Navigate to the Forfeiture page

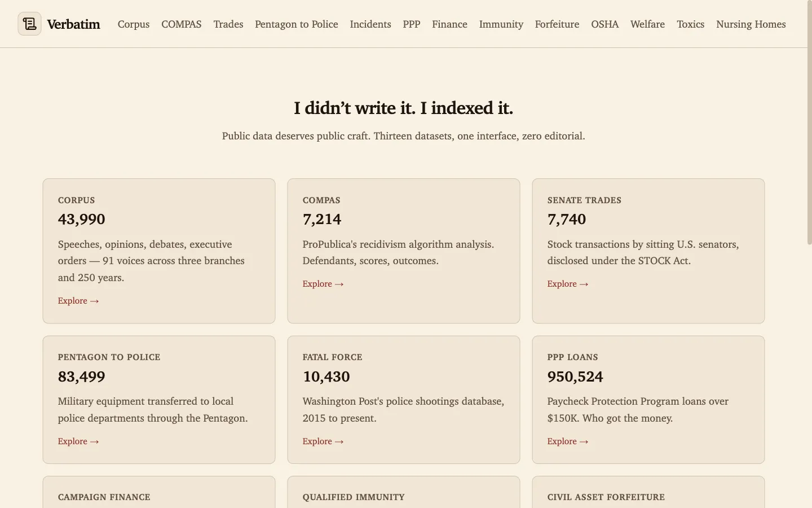(557, 24)
